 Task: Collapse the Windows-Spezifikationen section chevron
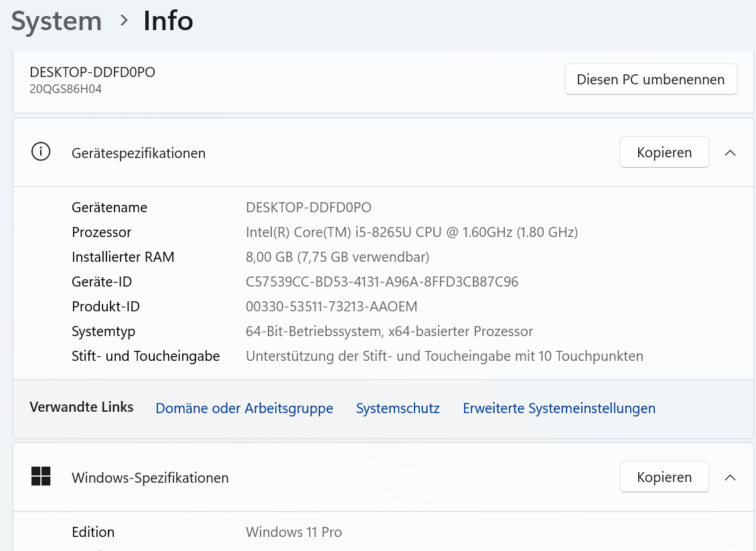730,477
